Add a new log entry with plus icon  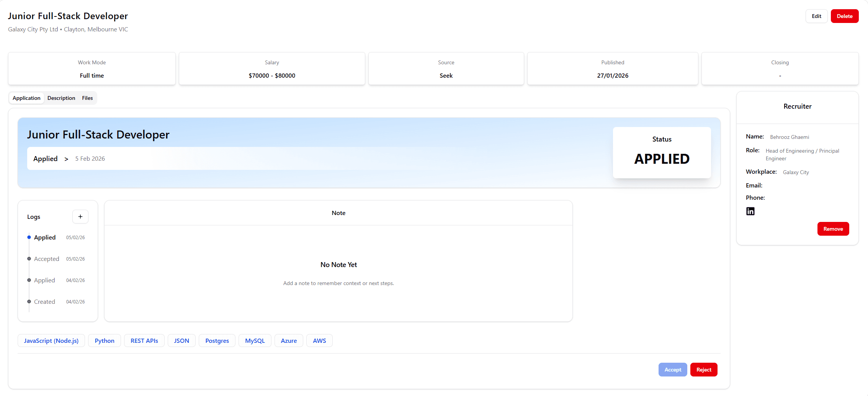tap(80, 216)
